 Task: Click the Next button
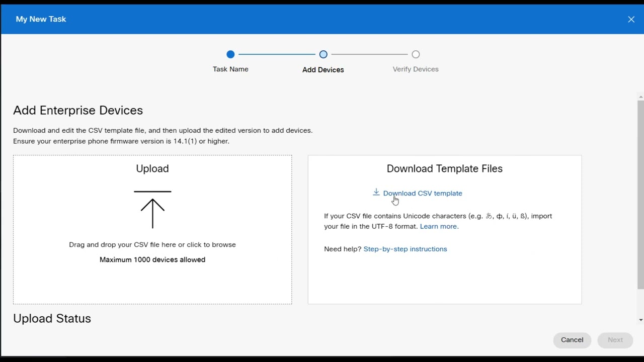click(615, 340)
